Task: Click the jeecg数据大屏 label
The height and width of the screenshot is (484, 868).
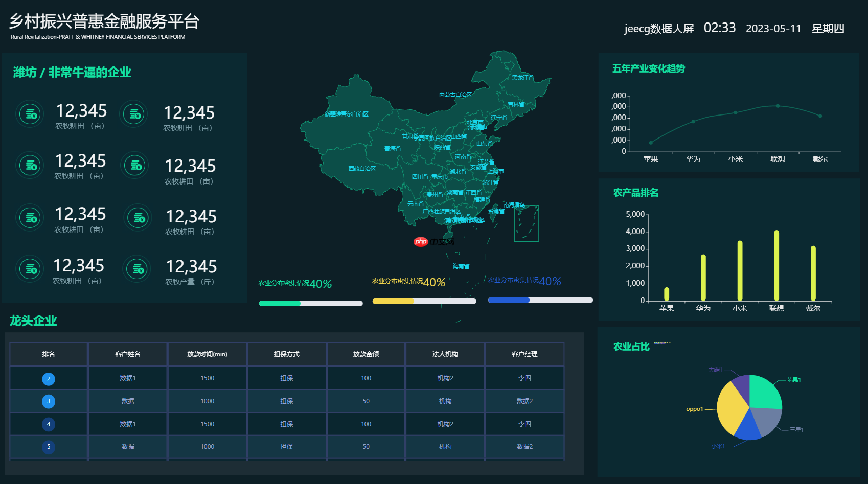Action: point(658,29)
